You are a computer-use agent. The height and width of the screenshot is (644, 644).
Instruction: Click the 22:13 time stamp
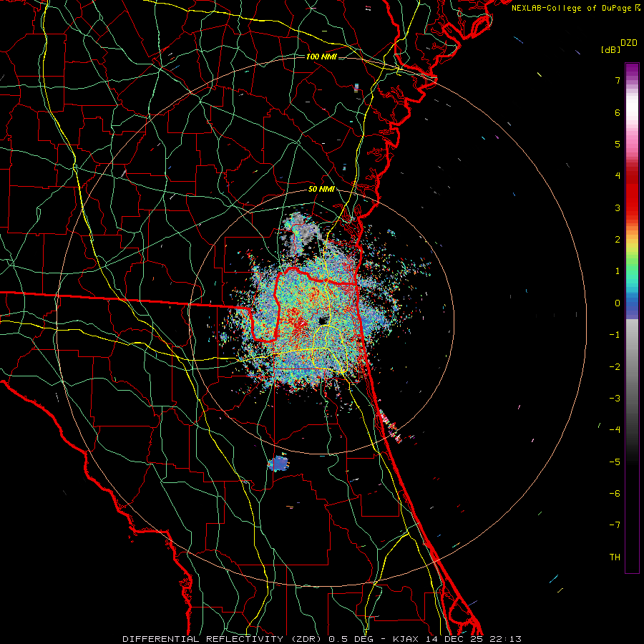tap(506, 639)
